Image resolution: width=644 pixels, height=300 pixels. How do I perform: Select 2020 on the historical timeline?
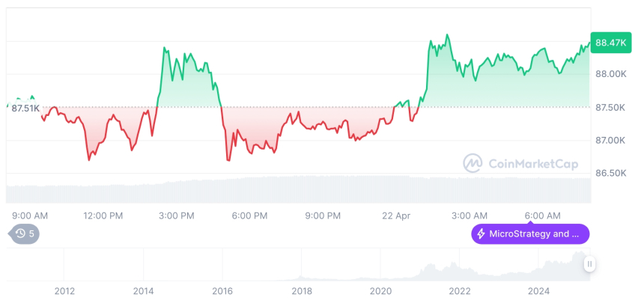[380, 290]
